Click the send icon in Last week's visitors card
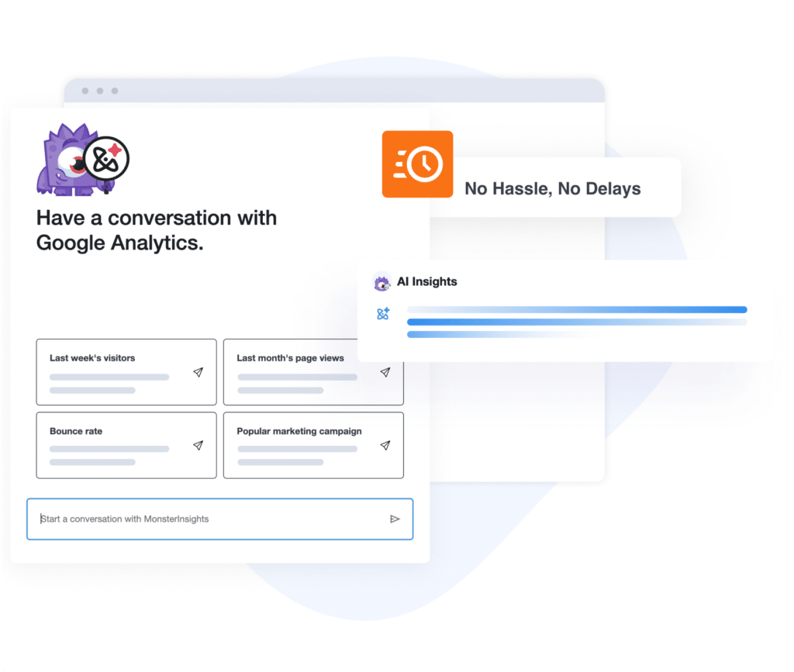The width and height of the screenshot is (794, 672). tap(198, 373)
